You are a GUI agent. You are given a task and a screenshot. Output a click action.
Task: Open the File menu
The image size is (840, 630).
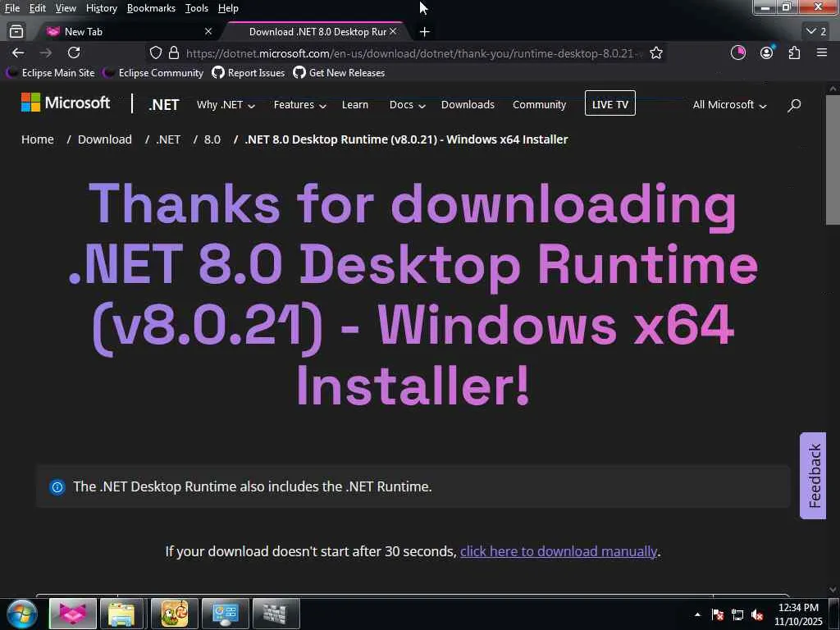point(12,8)
